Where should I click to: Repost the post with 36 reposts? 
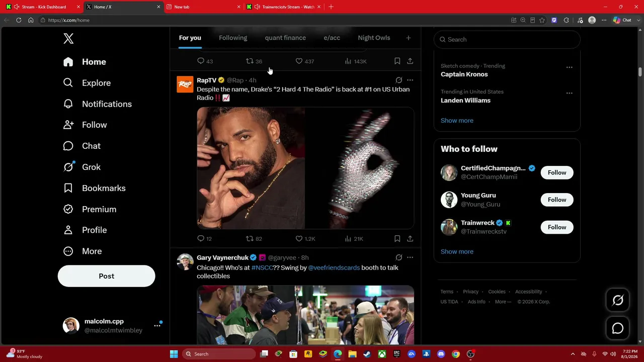coord(254,61)
